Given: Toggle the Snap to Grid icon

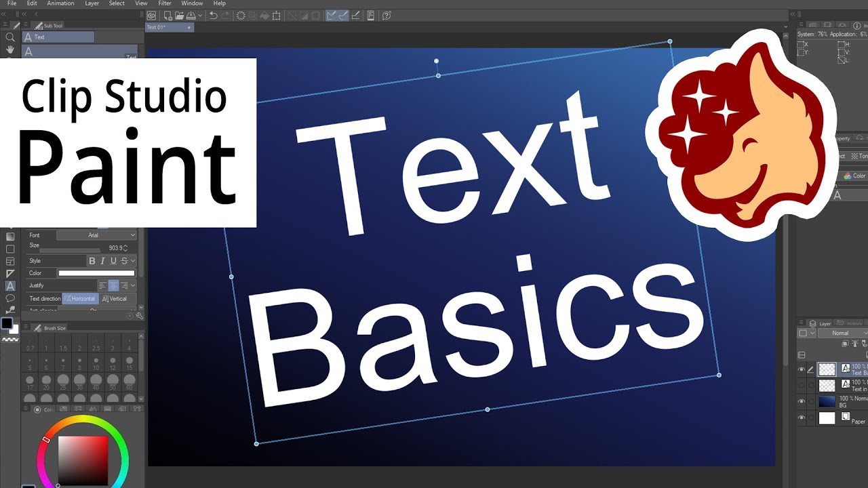Looking at the screenshot, I should pyautogui.click(x=356, y=15).
